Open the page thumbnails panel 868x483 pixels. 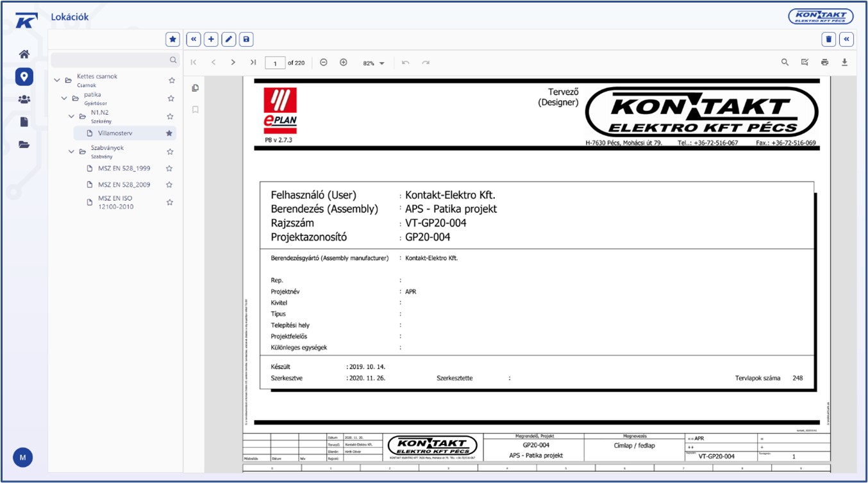click(196, 88)
